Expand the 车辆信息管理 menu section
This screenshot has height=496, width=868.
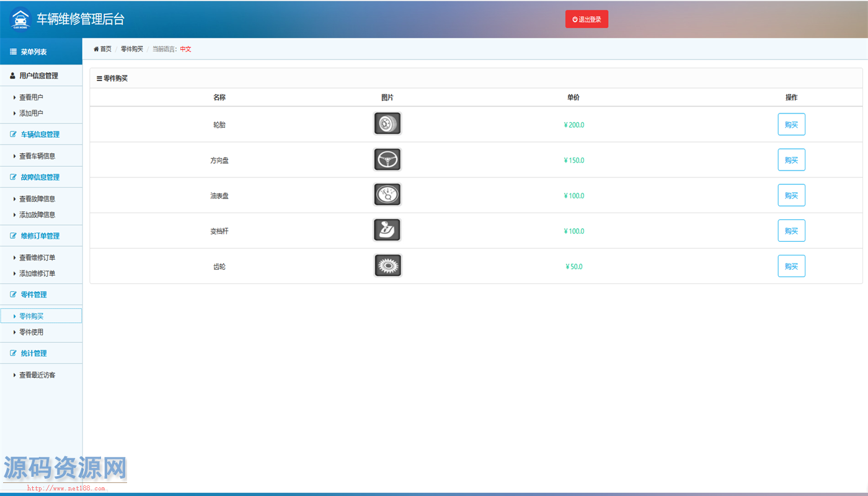click(40, 135)
